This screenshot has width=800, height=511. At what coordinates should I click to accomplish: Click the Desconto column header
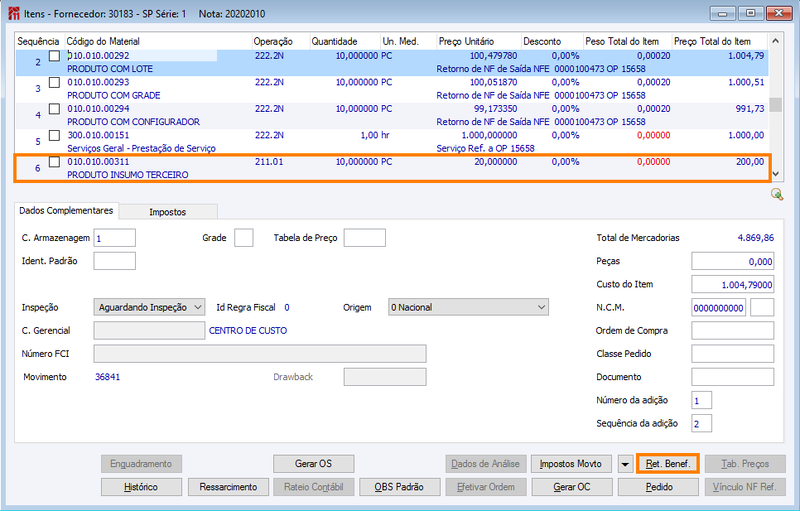[x=552, y=41]
